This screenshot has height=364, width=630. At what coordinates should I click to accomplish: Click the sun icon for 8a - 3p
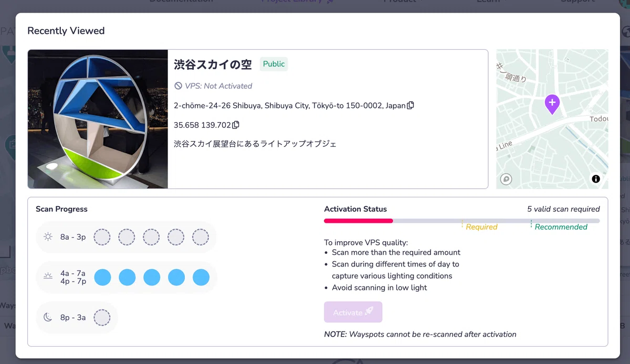(x=48, y=237)
